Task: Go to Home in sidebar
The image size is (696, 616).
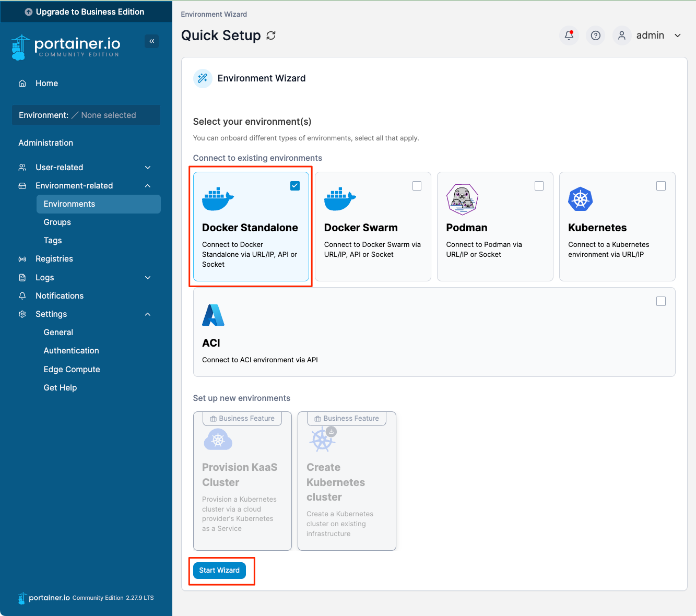Action: (x=47, y=84)
